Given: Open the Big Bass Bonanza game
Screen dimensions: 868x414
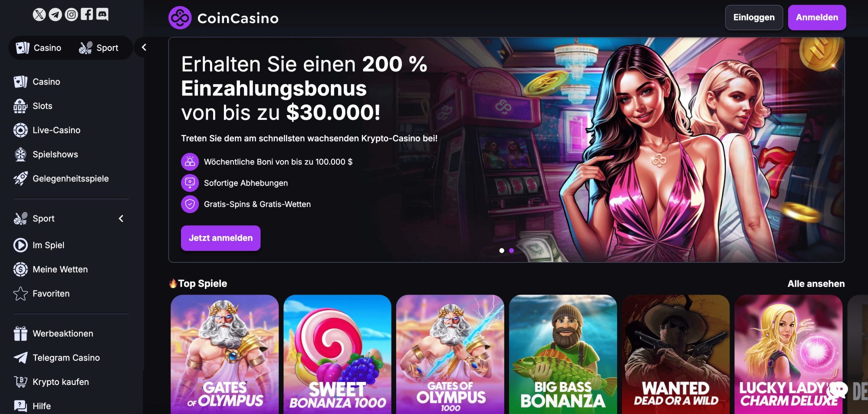Looking at the screenshot, I should coord(563,354).
